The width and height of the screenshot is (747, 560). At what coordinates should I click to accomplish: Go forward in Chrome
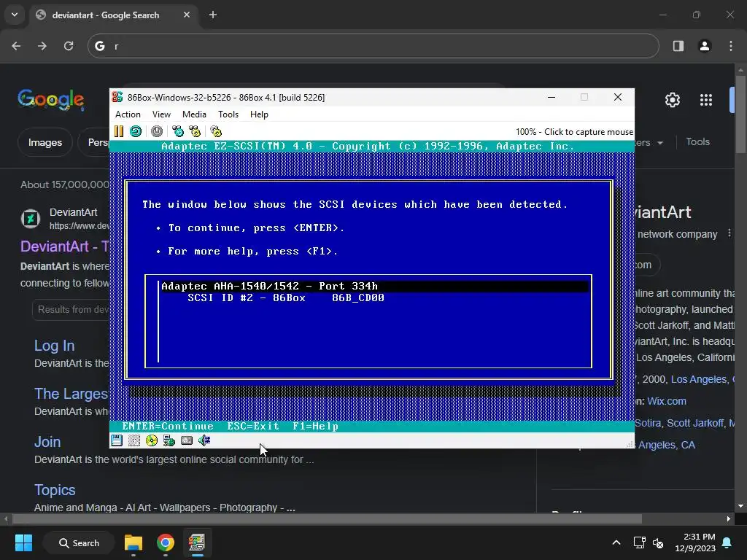coord(42,46)
